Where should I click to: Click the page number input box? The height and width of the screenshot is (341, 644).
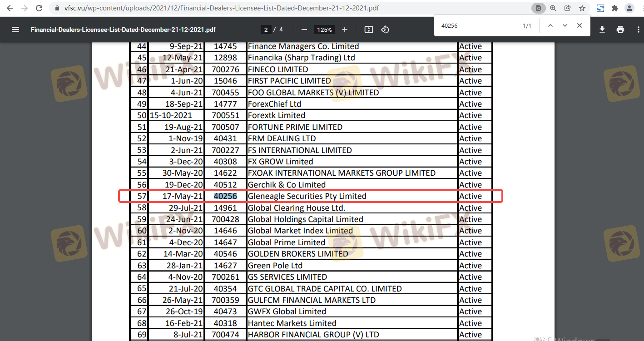pos(266,30)
